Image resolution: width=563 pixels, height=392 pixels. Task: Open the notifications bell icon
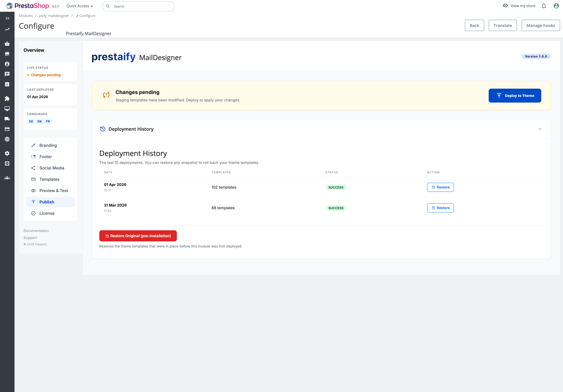(544, 6)
